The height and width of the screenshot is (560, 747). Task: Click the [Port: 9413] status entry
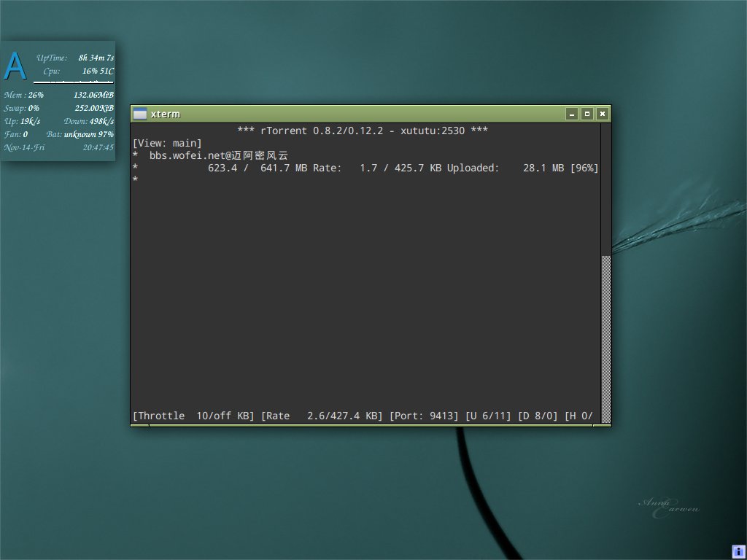coord(424,416)
